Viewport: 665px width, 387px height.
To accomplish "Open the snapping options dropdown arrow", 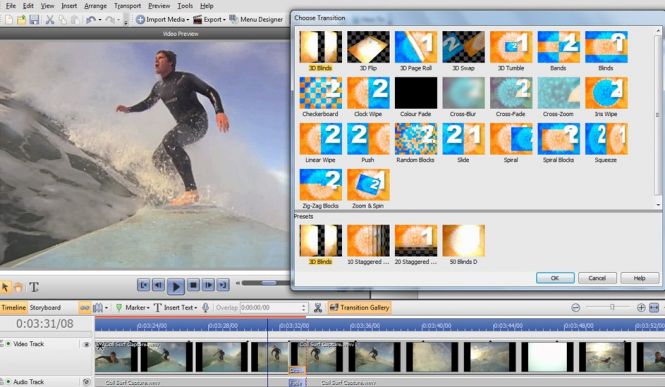I will 106,308.
